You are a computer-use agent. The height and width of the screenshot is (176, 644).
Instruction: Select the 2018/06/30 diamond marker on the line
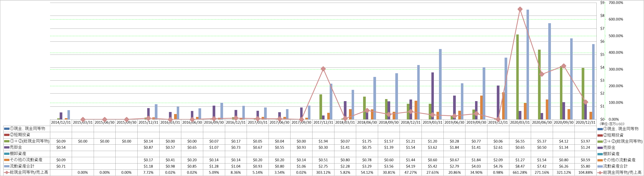point(367,111)
